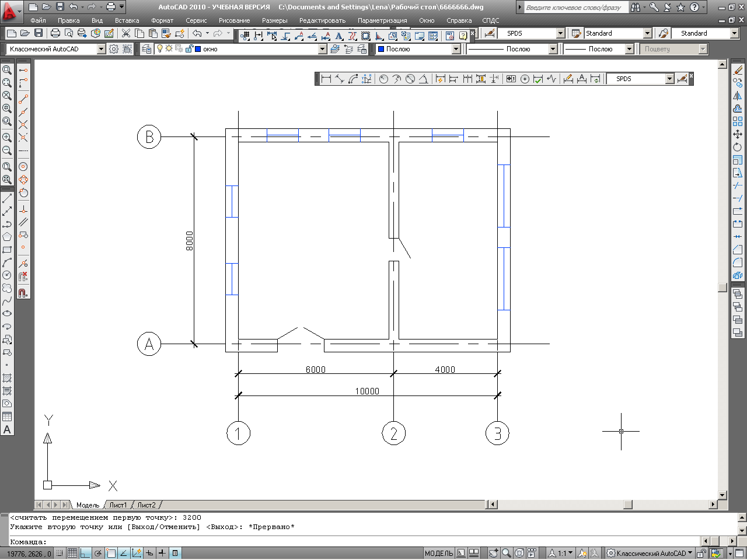Toggle Polar tracking in status bar
This screenshot has height=560, width=747.
pyautogui.click(x=98, y=553)
